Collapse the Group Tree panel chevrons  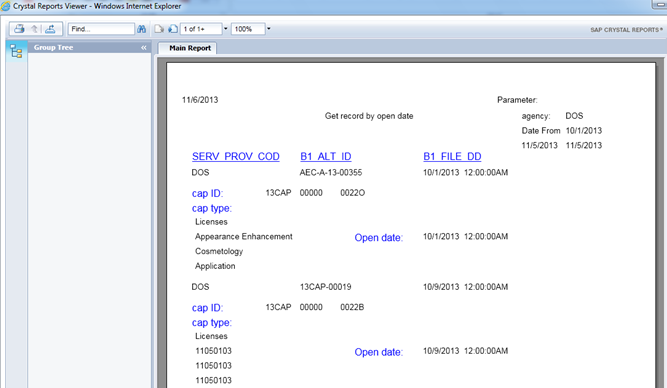coord(144,48)
